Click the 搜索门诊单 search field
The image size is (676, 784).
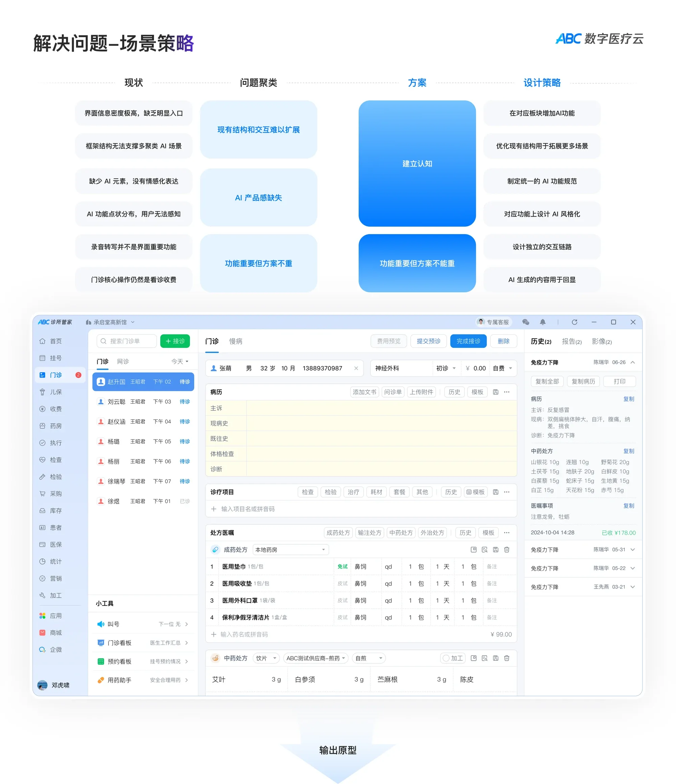pos(127,341)
